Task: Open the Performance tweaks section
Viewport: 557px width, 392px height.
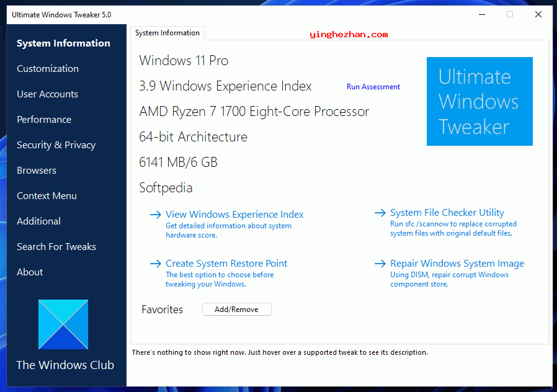Action: (x=44, y=120)
